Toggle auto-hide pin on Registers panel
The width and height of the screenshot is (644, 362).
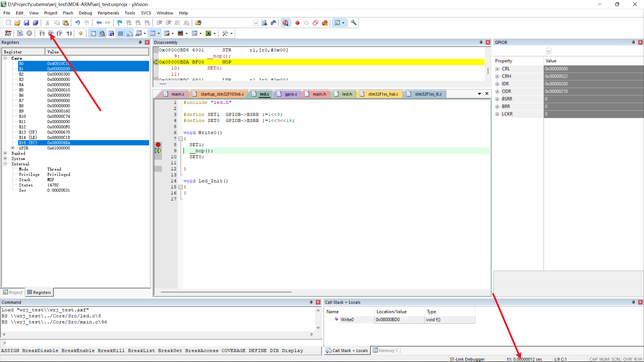click(x=140, y=42)
